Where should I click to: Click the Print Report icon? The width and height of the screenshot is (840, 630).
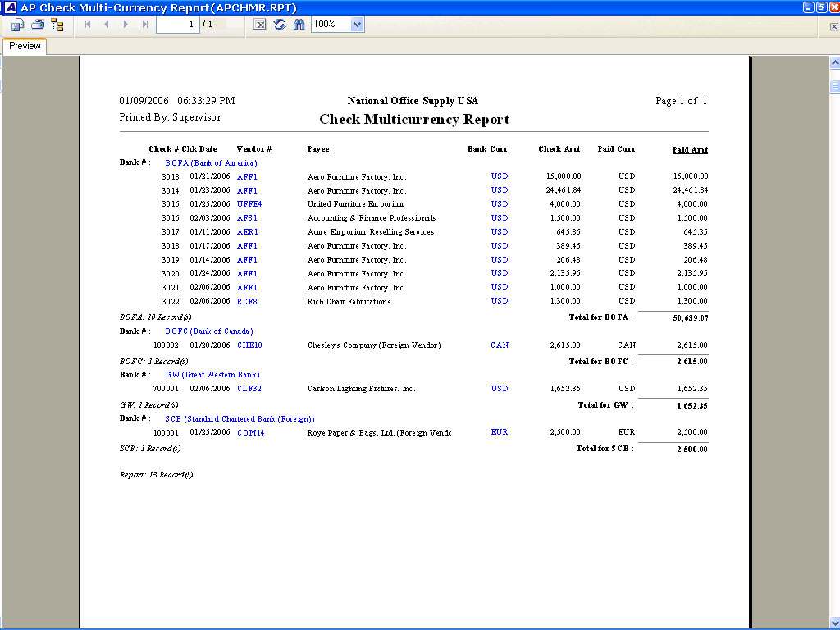coord(38,25)
